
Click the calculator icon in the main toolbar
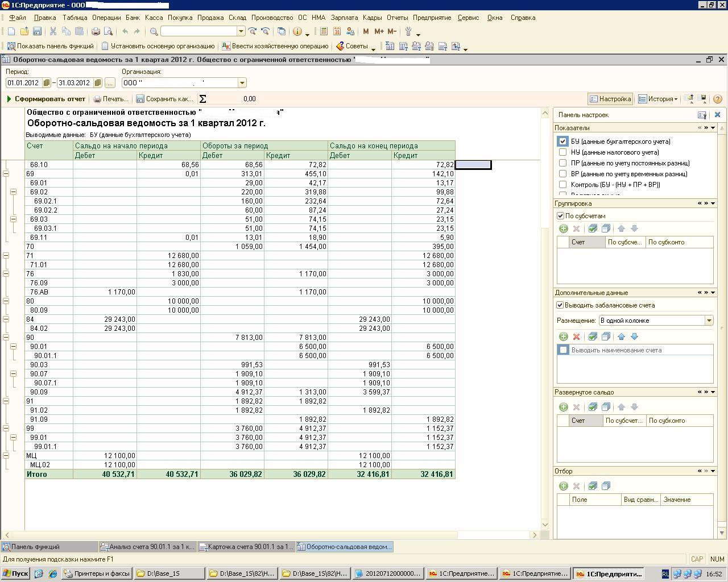[324, 32]
